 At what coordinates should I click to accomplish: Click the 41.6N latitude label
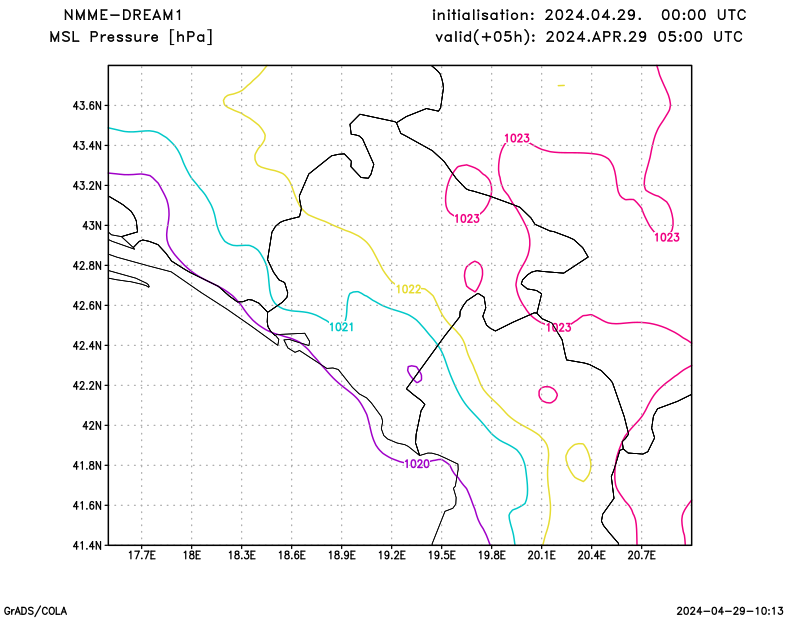click(x=87, y=506)
